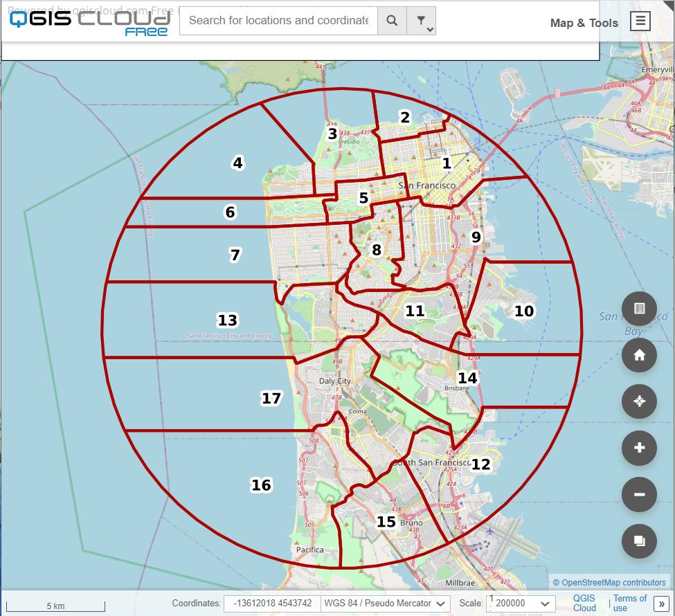Click the search locations input field
The image size is (675, 616).
click(278, 21)
